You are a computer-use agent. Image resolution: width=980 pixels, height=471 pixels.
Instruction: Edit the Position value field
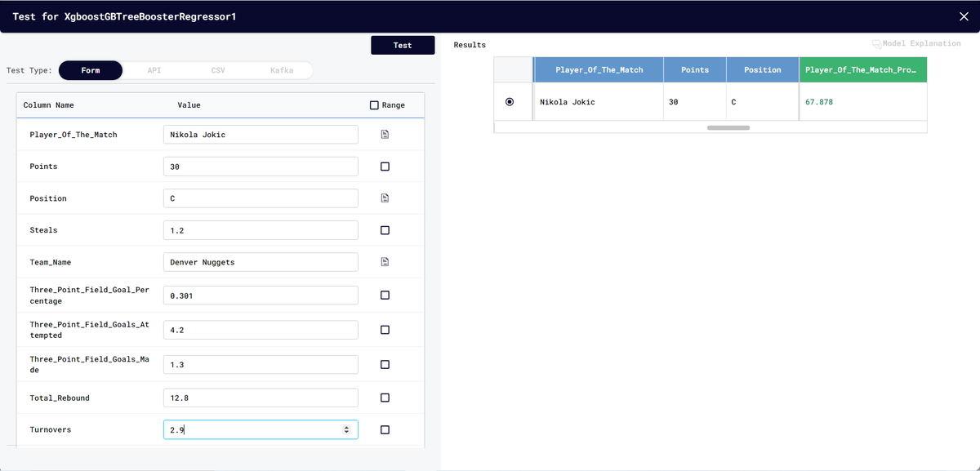point(261,198)
